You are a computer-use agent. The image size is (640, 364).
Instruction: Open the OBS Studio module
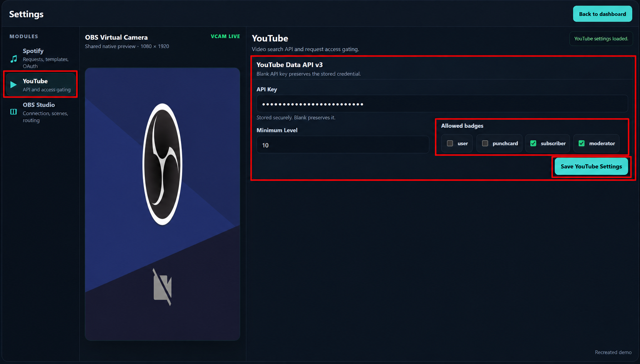click(x=40, y=112)
